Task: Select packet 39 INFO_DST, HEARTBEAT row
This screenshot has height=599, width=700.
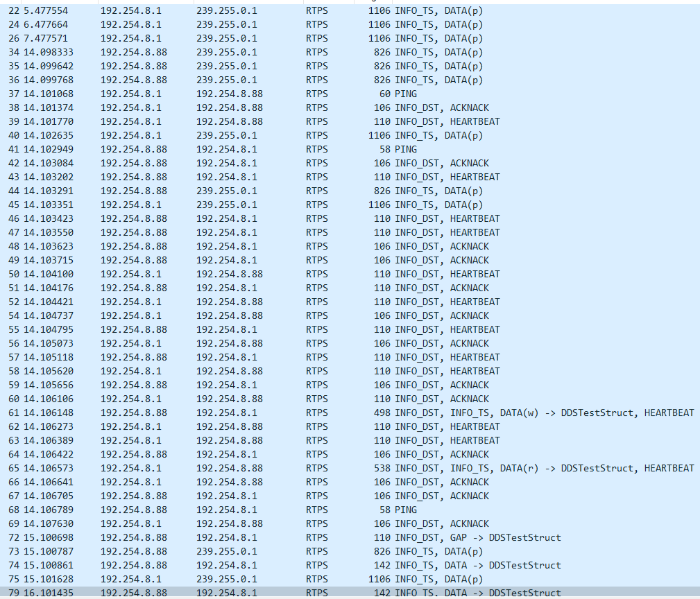Action: 278,121
